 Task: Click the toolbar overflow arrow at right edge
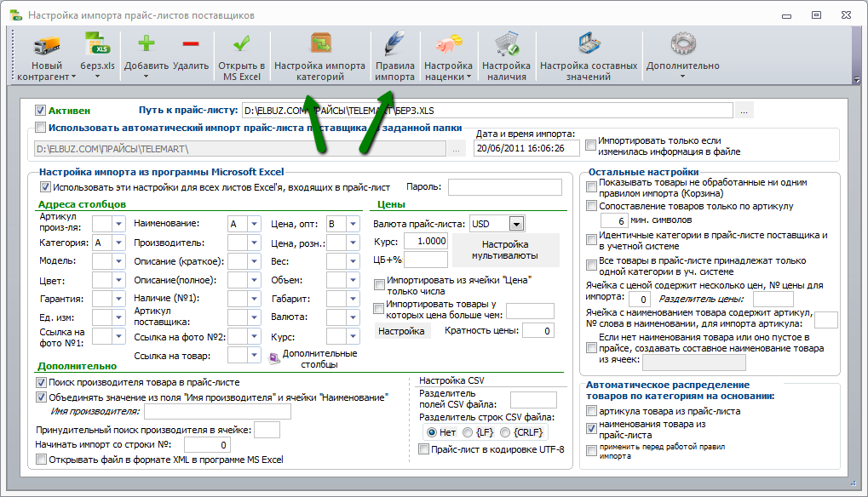(x=857, y=80)
